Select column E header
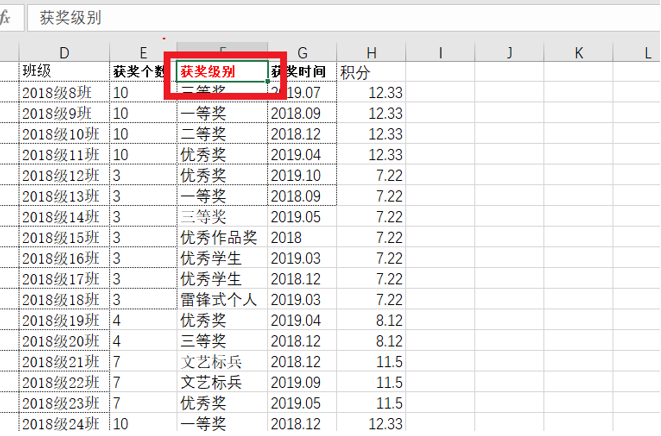 143,53
